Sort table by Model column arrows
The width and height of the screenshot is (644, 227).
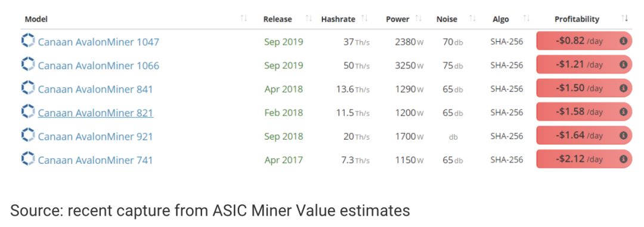click(x=243, y=19)
